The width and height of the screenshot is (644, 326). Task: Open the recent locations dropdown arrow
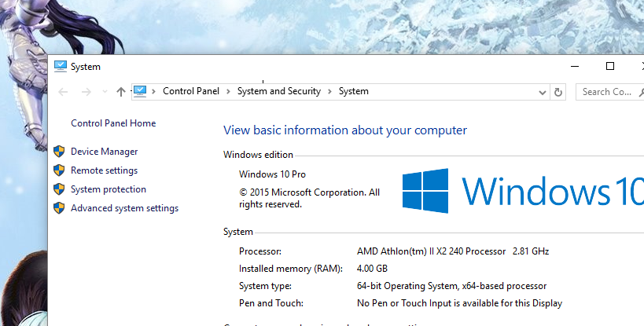click(x=105, y=92)
